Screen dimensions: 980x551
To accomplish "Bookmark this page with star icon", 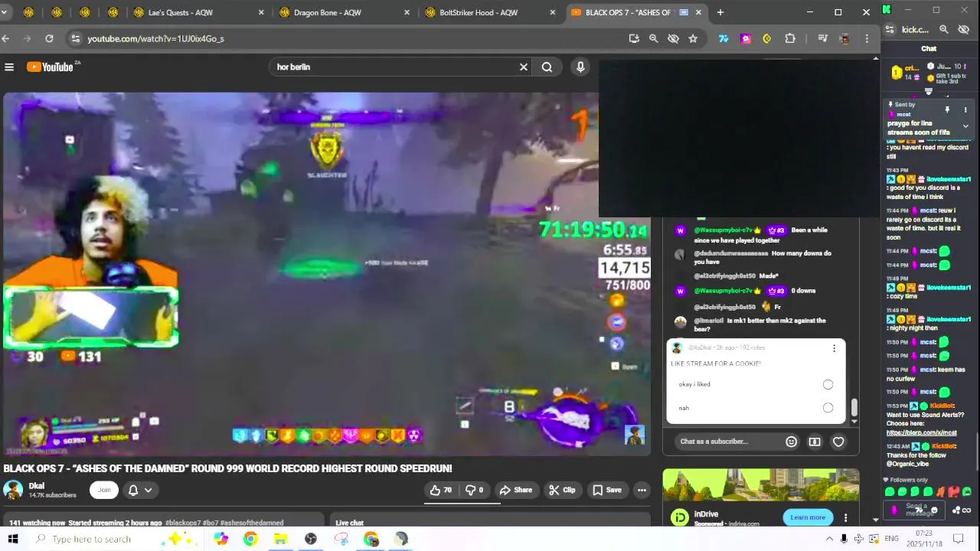I will [693, 38].
